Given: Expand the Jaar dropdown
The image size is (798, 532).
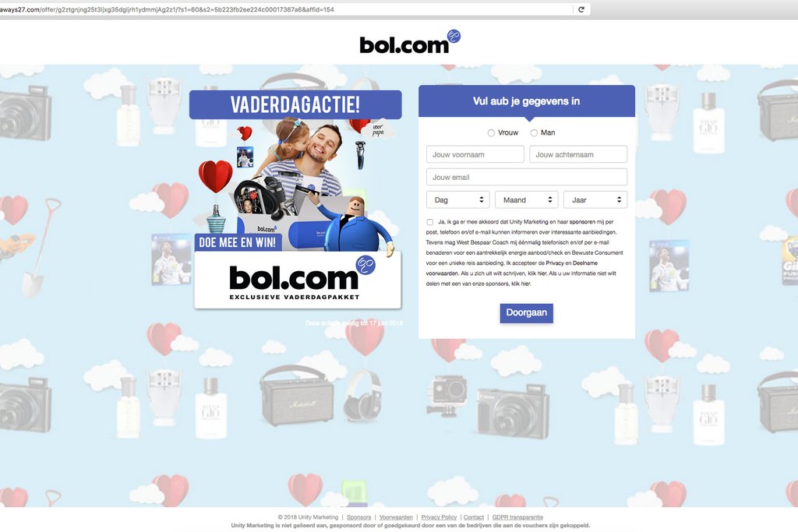Looking at the screenshot, I should pyautogui.click(x=595, y=200).
